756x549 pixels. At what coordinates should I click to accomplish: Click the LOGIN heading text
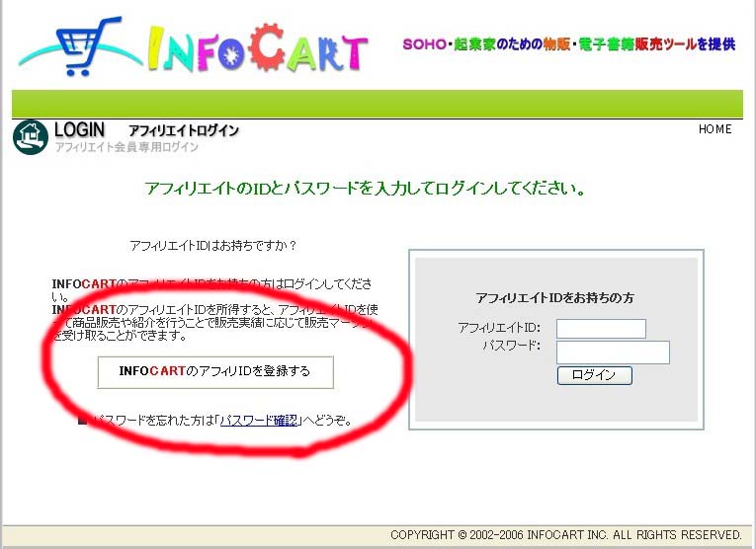tap(80, 129)
